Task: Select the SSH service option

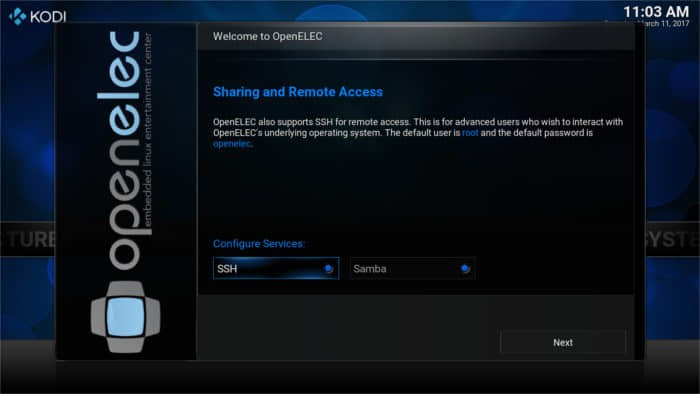Action: point(276,268)
